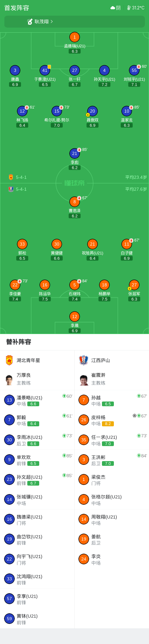
Task: Select goalkeeper 孟德瑞 number 1 icon
Action: coord(75,37)
